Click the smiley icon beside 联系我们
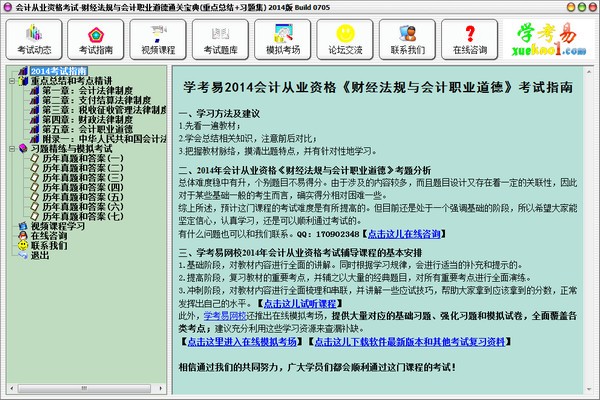The width and height of the screenshot is (600, 400). (23, 245)
